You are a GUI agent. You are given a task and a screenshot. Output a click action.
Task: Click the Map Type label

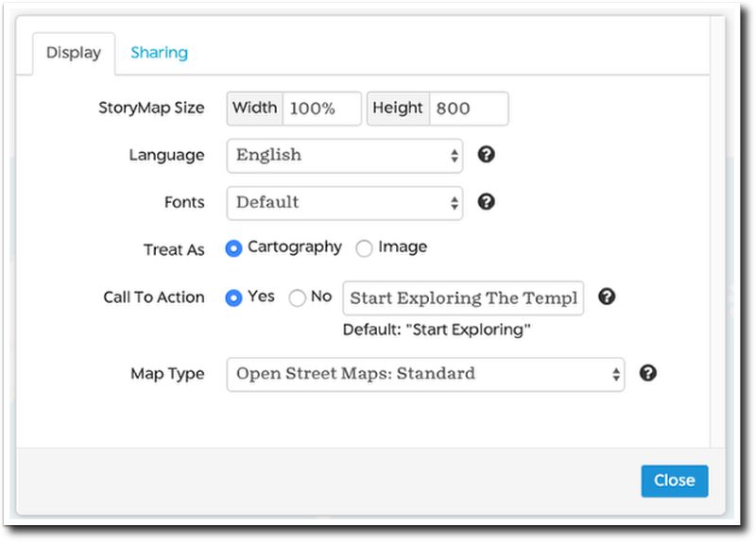[x=167, y=374]
